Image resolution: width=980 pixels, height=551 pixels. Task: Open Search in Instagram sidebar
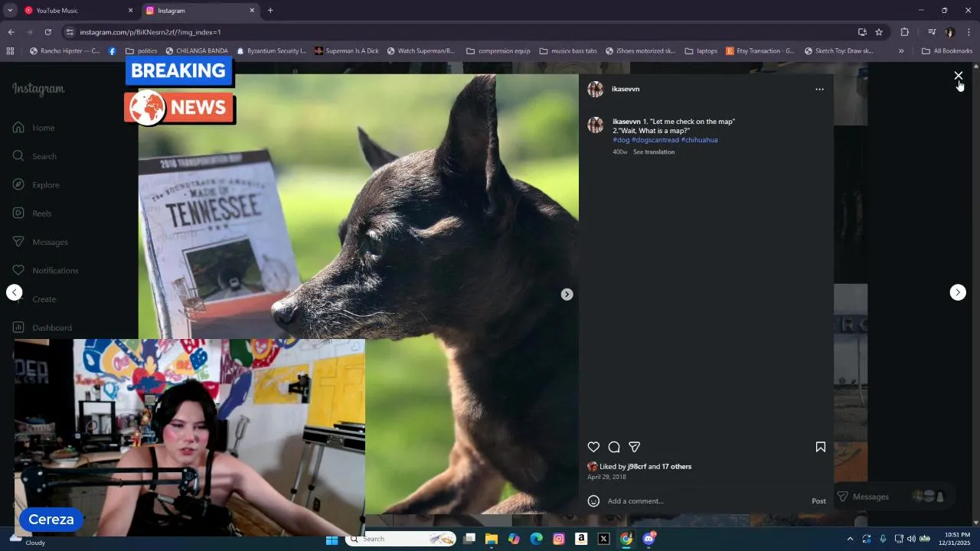34,156
